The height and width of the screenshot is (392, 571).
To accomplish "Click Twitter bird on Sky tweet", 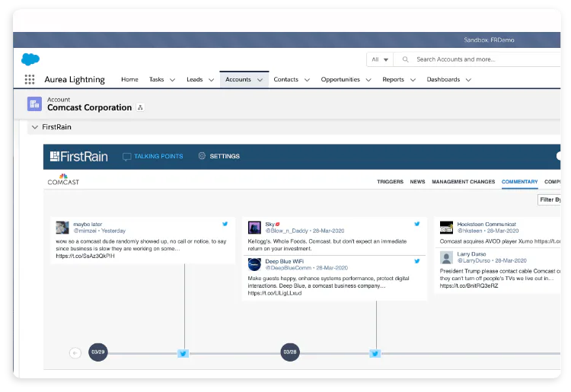I will (x=417, y=224).
